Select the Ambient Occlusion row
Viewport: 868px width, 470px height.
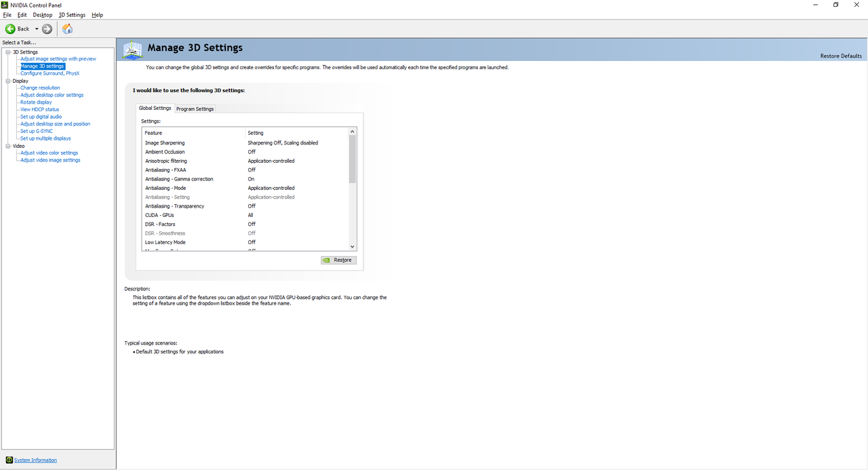tap(245, 152)
